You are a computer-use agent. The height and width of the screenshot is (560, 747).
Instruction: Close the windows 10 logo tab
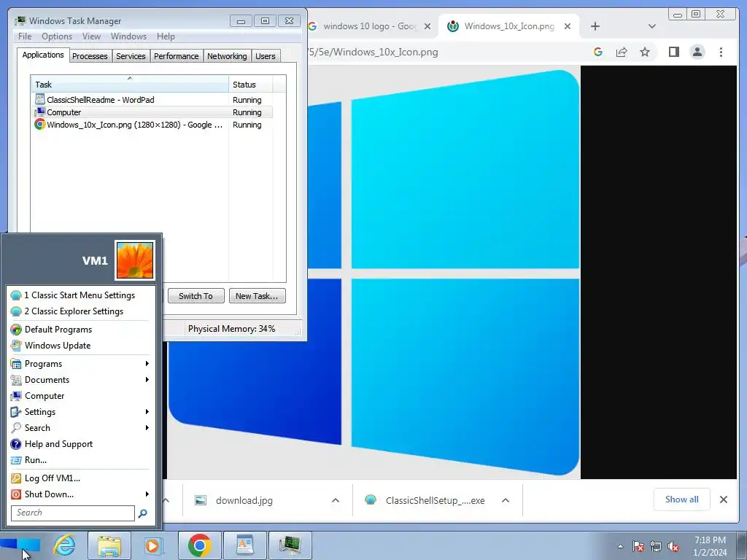coord(427,27)
